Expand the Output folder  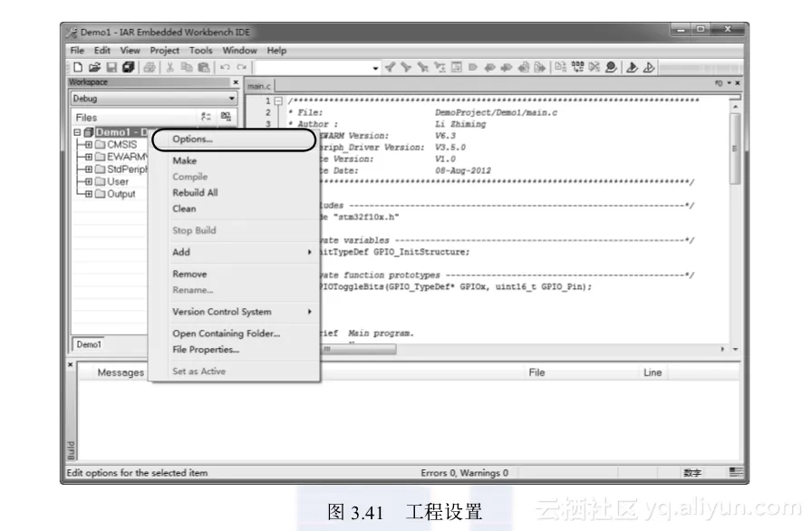[89, 194]
